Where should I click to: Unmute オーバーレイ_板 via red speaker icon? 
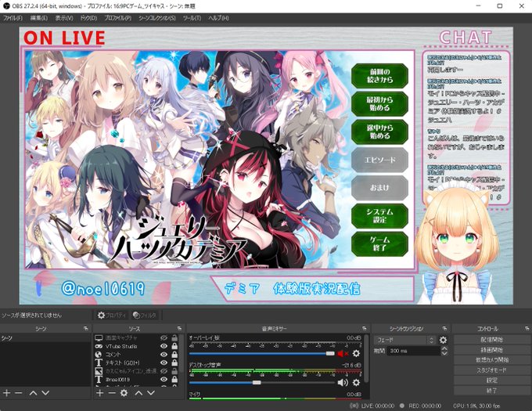click(x=343, y=353)
